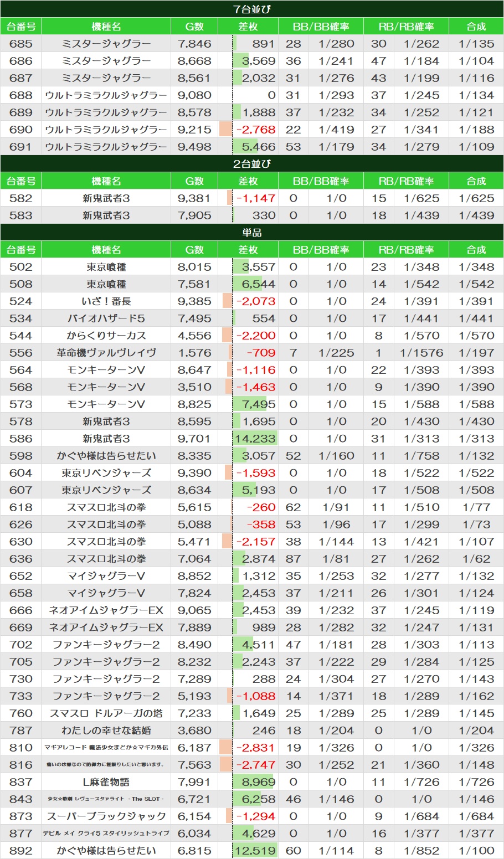The height and width of the screenshot is (859, 504).
Task: Click the -2,157 value in row 630
Action: (x=256, y=542)
